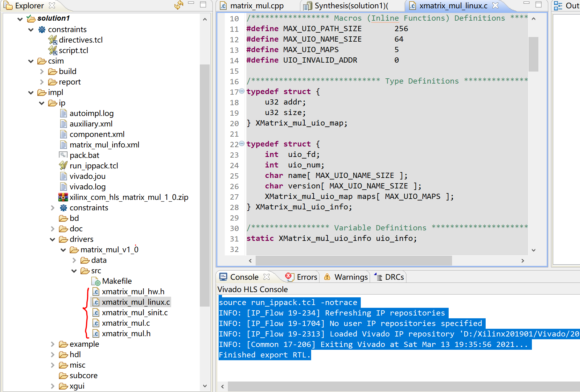Collapse the fold marker at line 22

click(242, 143)
